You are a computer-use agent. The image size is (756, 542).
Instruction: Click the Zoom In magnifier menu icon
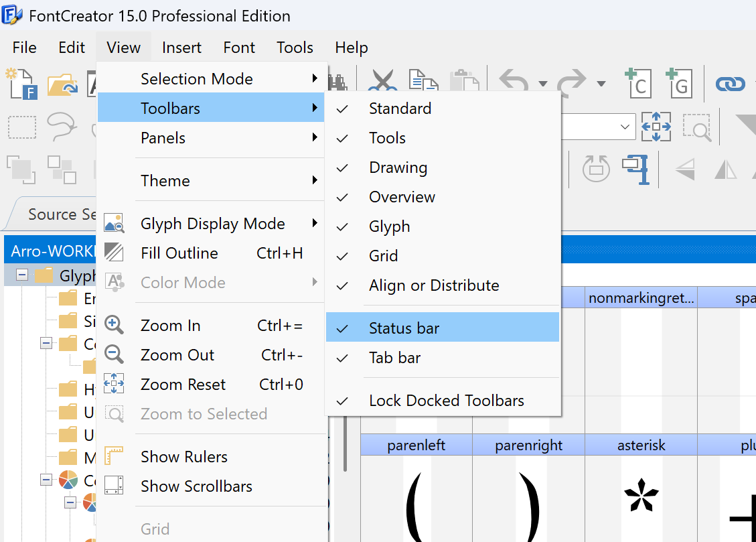114,325
